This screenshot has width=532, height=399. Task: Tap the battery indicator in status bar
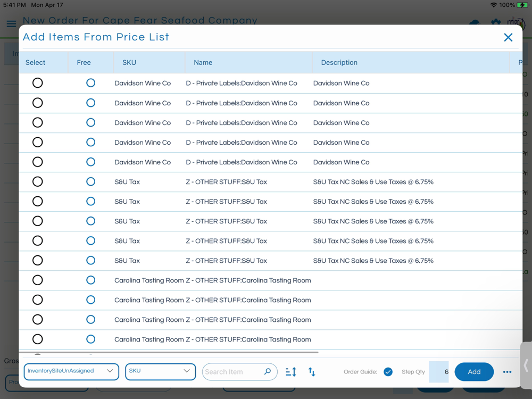point(522,5)
